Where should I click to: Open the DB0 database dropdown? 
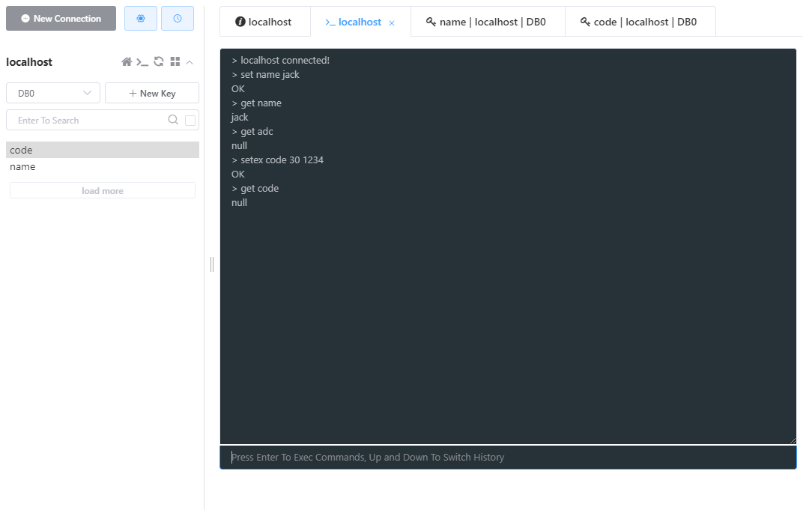(53, 93)
